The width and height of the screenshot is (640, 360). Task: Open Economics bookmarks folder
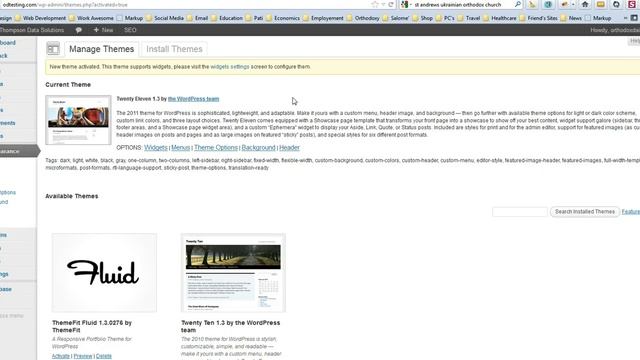tap(283, 18)
